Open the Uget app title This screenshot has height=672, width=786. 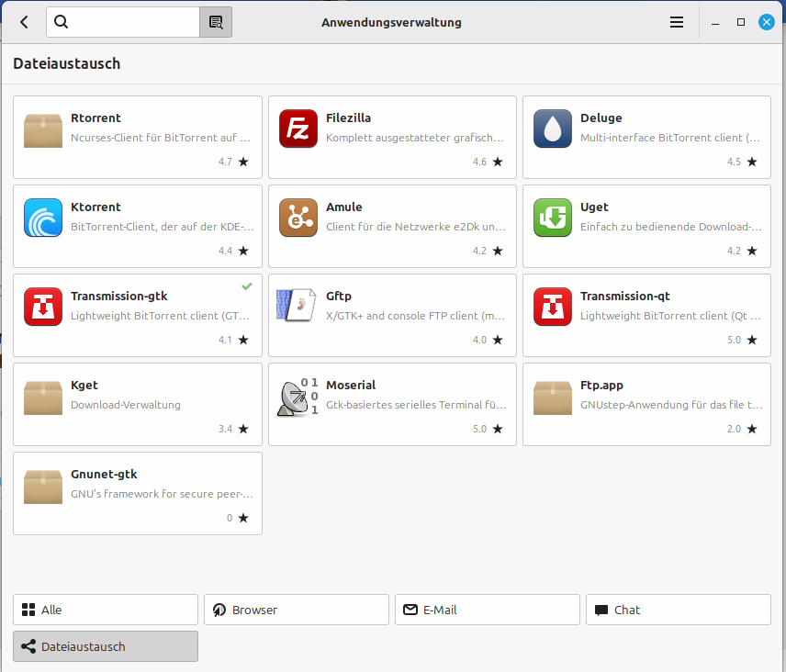click(594, 207)
